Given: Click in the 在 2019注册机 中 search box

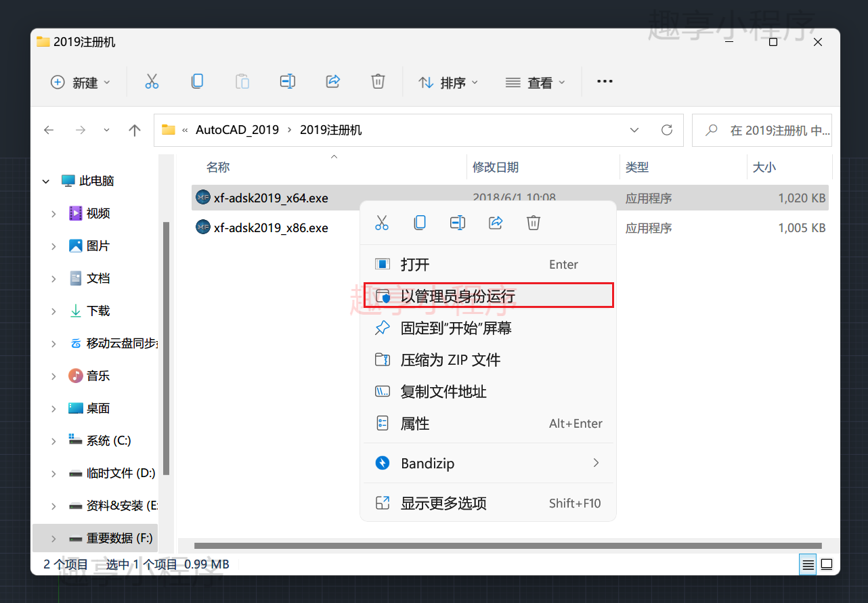Looking at the screenshot, I should click(x=762, y=130).
